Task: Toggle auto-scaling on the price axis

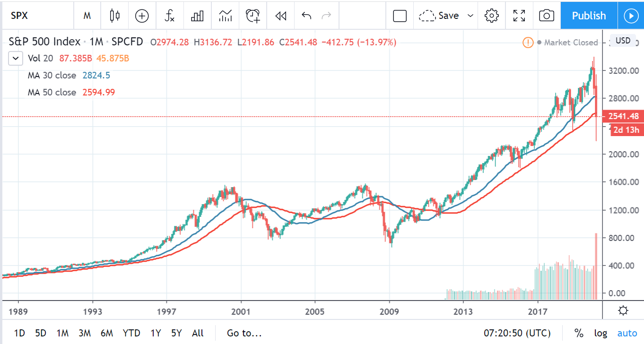Action: [x=627, y=333]
